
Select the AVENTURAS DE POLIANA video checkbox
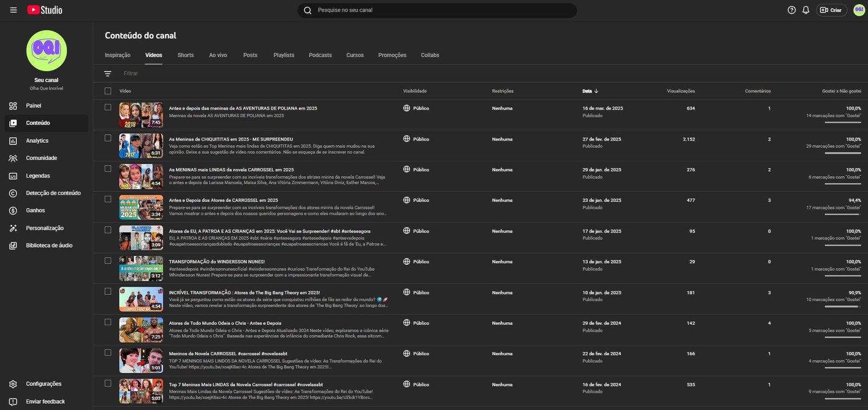(x=108, y=107)
